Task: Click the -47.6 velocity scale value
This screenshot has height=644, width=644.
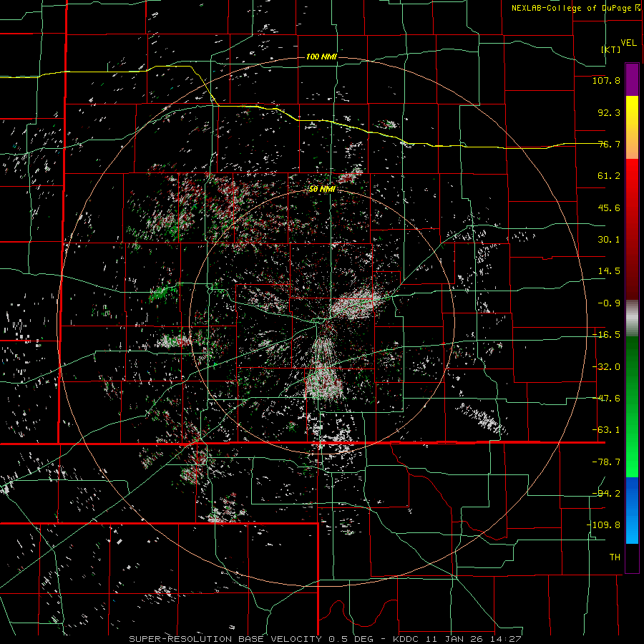Action: coord(606,399)
